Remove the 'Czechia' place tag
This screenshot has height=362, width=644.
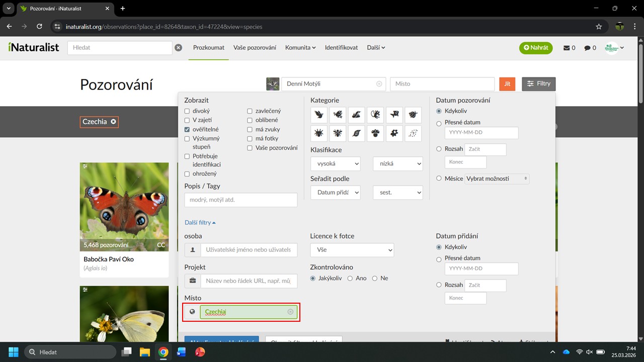114,122
